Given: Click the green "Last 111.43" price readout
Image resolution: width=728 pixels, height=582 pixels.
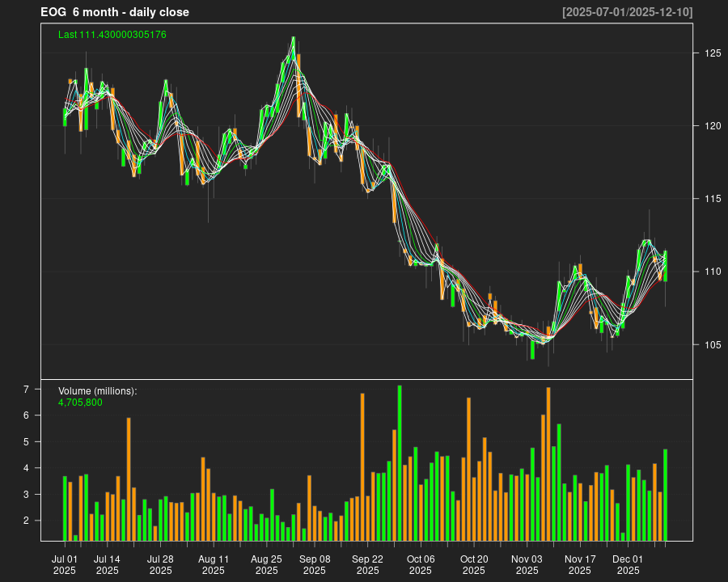Looking at the screenshot, I should (x=112, y=35).
